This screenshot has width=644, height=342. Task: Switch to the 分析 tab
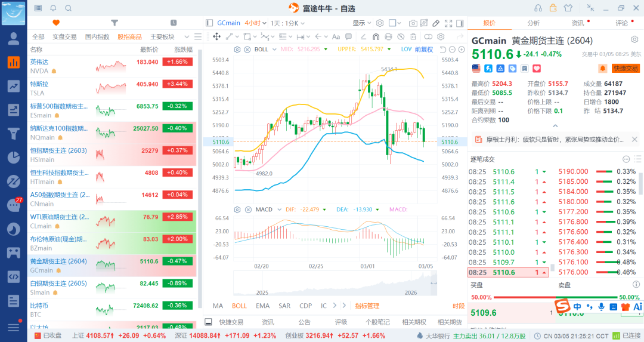[534, 23]
